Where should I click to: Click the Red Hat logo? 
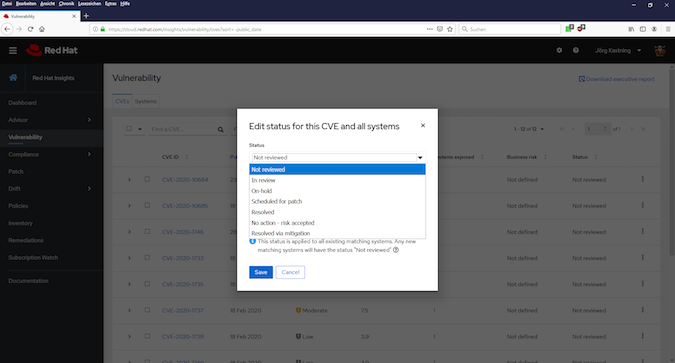click(x=52, y=50)
